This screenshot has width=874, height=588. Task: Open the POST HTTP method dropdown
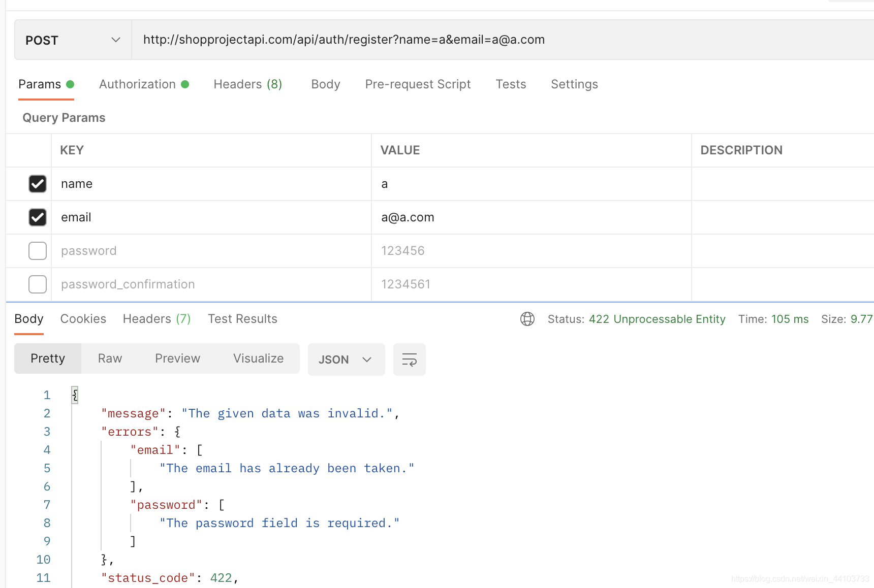[73, 40]
